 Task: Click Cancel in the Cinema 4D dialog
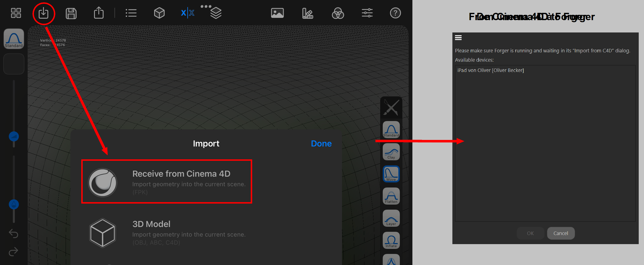[561, 233]
